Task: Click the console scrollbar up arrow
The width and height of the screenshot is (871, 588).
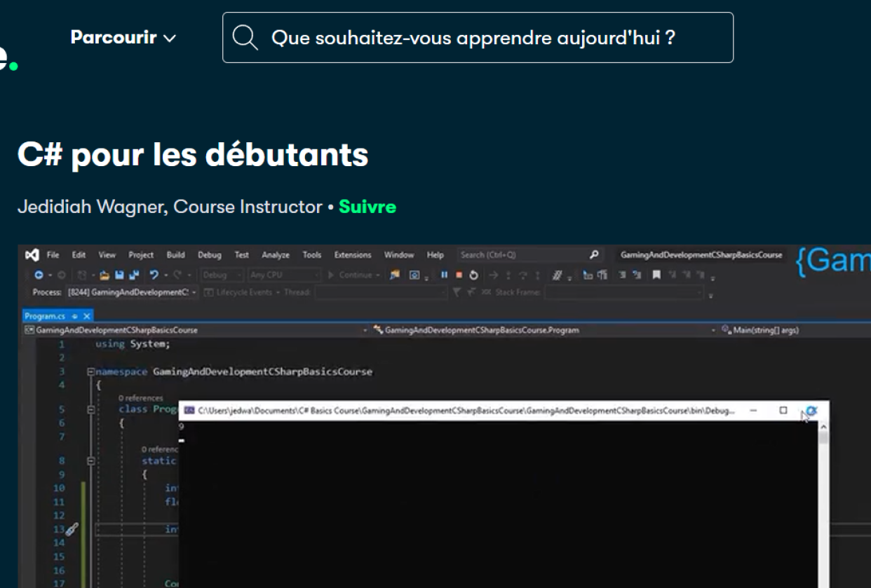Action: 823,425
